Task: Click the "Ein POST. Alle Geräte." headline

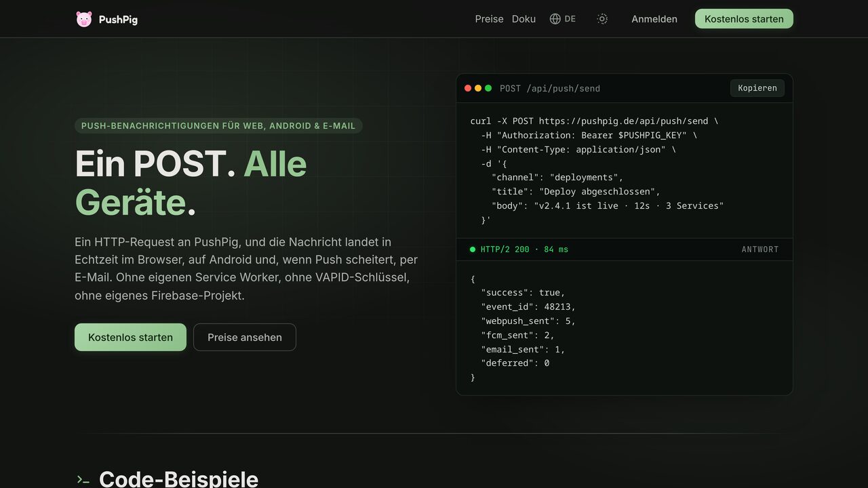Action: tap(191, 183)
